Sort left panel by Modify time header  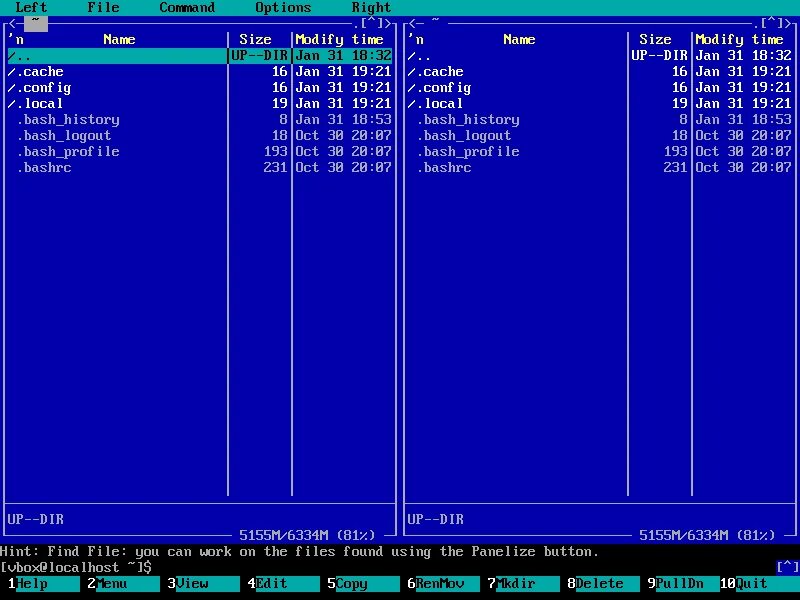point(339,40)
